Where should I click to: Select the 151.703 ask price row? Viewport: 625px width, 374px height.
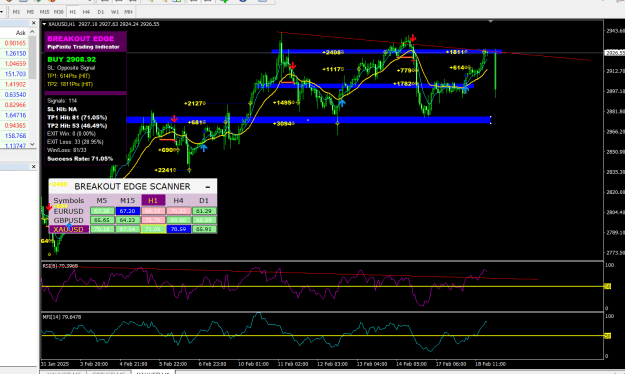[x=15, y=74]
